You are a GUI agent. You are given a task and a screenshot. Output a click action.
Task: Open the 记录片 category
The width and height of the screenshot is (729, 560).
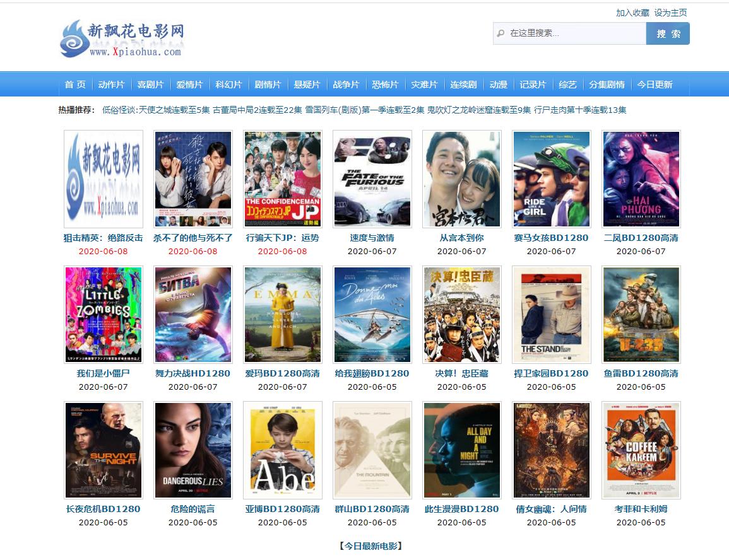(532, 85)
